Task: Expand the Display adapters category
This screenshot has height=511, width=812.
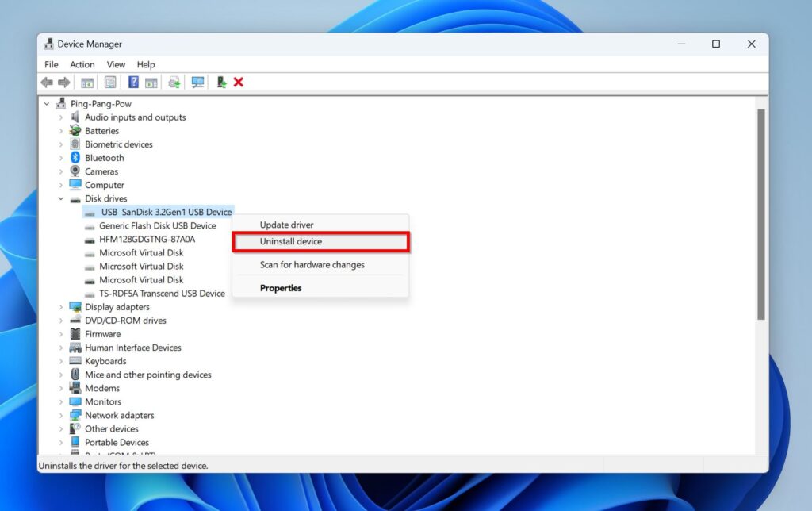Action: tap(61, 307)
